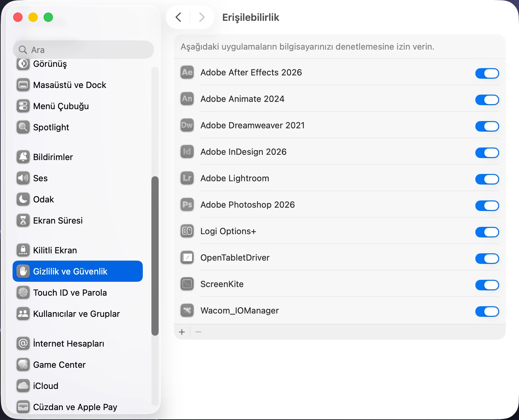This screenshot has width=519, height=420.
Task: Toggle the Logi Options+ switch
Action: coord(487,232)
